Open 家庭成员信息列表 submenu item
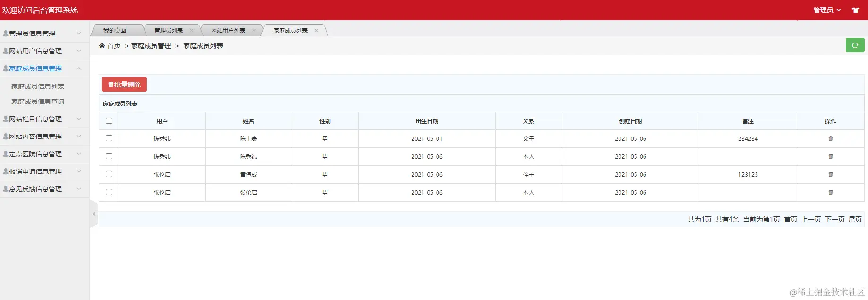Screen dimensions: 868x300 tap(38, 86)
